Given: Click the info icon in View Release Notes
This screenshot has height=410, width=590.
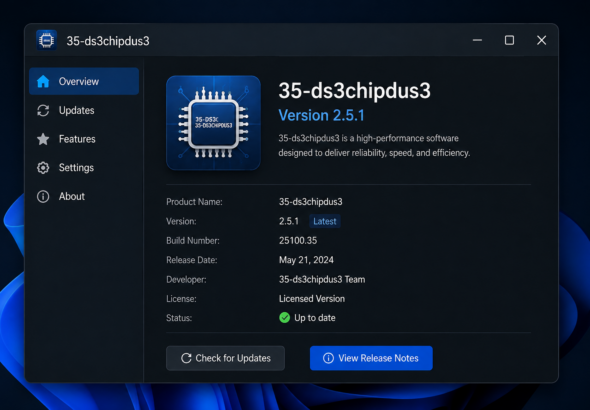Looking at the screenshot, I should point(328,358).
